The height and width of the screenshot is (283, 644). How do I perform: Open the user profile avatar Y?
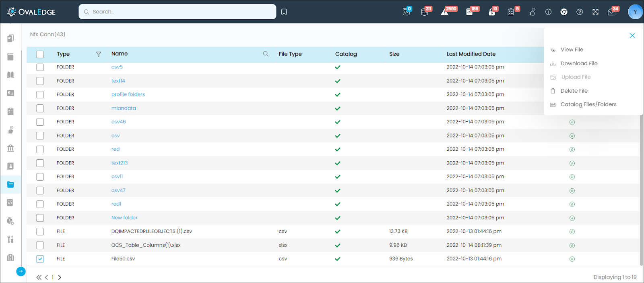click(x=635, y=12)
